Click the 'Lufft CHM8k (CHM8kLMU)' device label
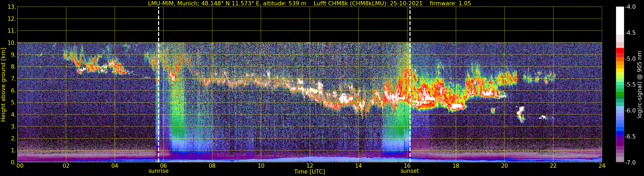644x176 pixels. (x=350, y=3)
